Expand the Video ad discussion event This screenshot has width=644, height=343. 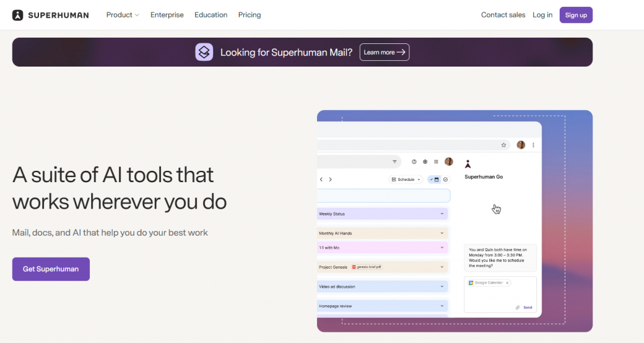[x=442, y=286]
